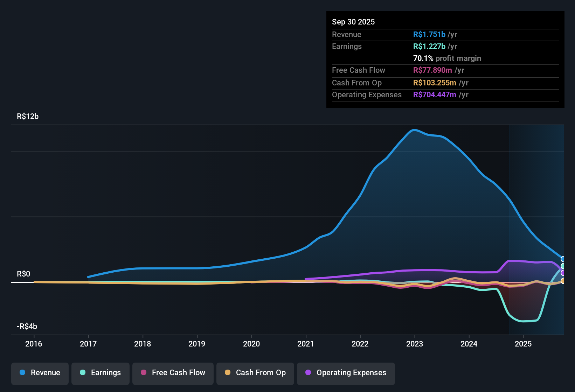
Task: Click the revenue peak near 2023
Action: coord(415,130)
